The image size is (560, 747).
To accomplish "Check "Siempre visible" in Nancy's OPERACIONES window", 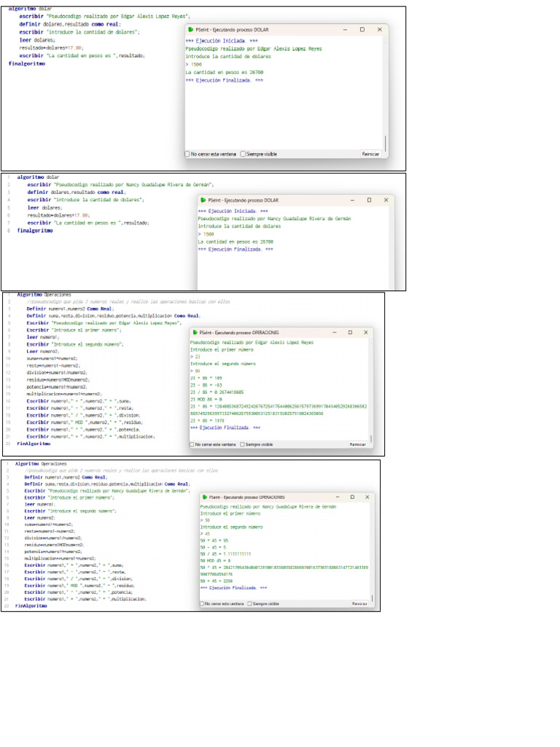I will [250, 603].
